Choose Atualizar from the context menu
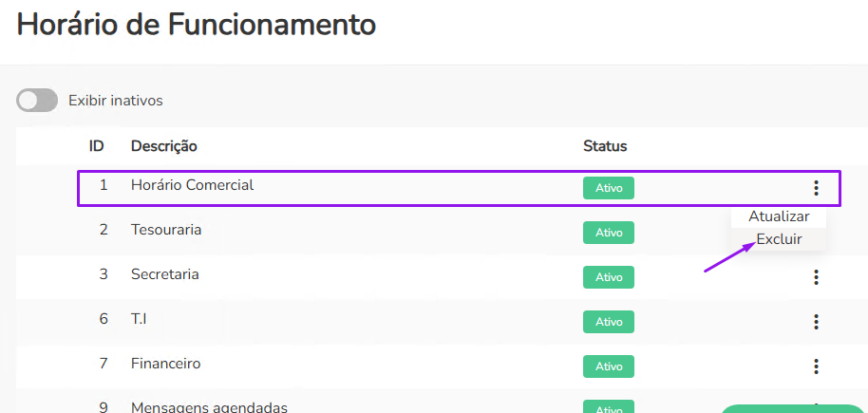 click(x=779, y=216)
